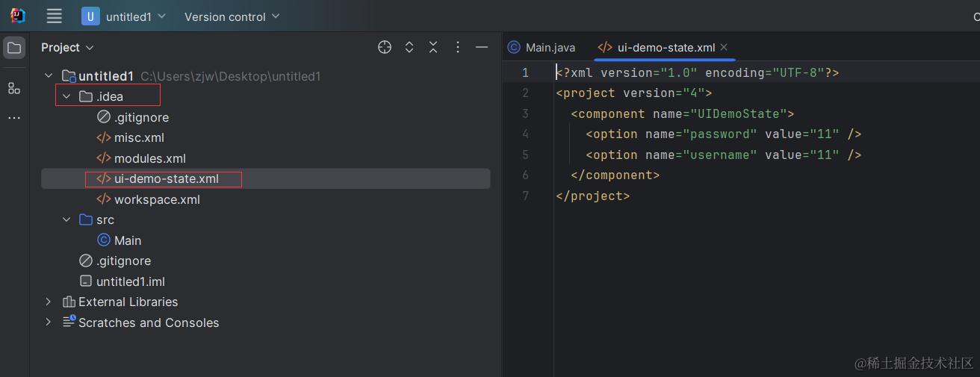This screenshot has height=377, width=980.
Task: Select the .idea folder
Action: [110, 96]
